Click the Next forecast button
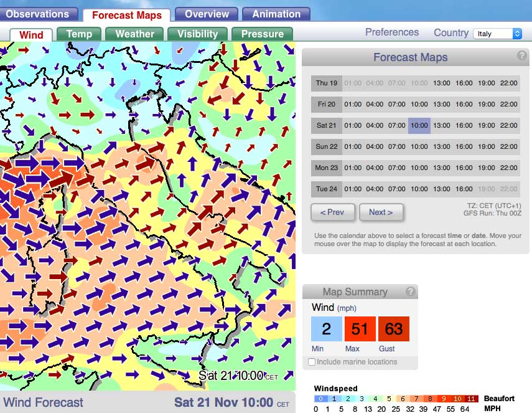The image size is (532, 413). coord(381,212)
